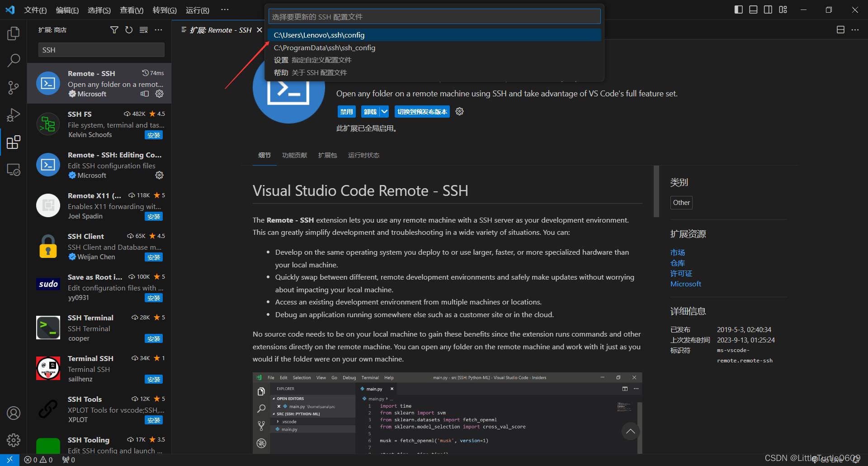Open the Search view in activity bar
Viewport: 868px width, 466px height.
coord(14,60)
